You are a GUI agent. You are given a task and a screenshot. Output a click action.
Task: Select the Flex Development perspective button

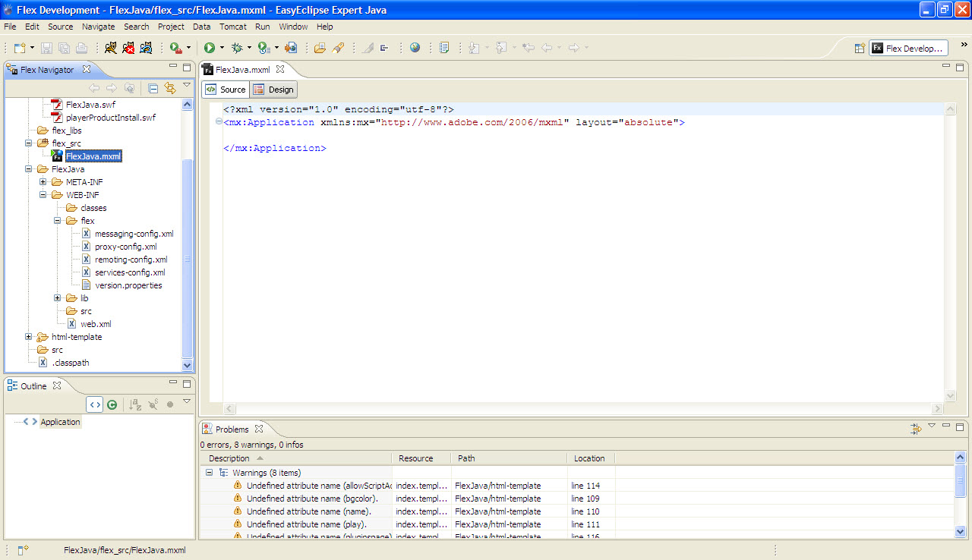click(x=909, y=48)
